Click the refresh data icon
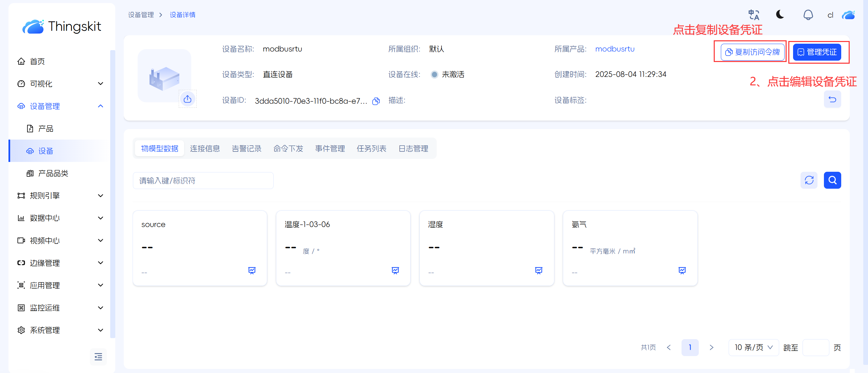Viewport: 868px width, 373px height. tap(809, 180)
